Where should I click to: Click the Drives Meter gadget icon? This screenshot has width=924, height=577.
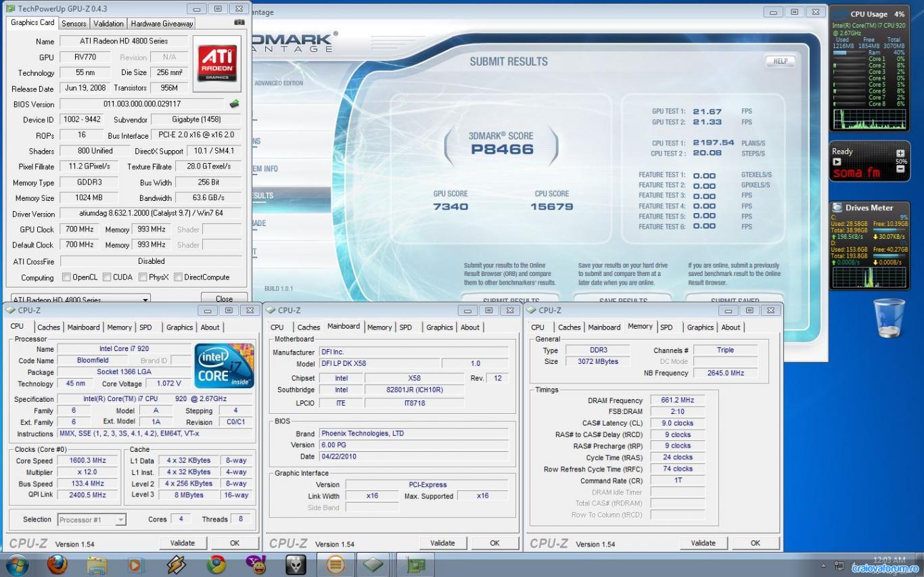[x=837, y=208]
